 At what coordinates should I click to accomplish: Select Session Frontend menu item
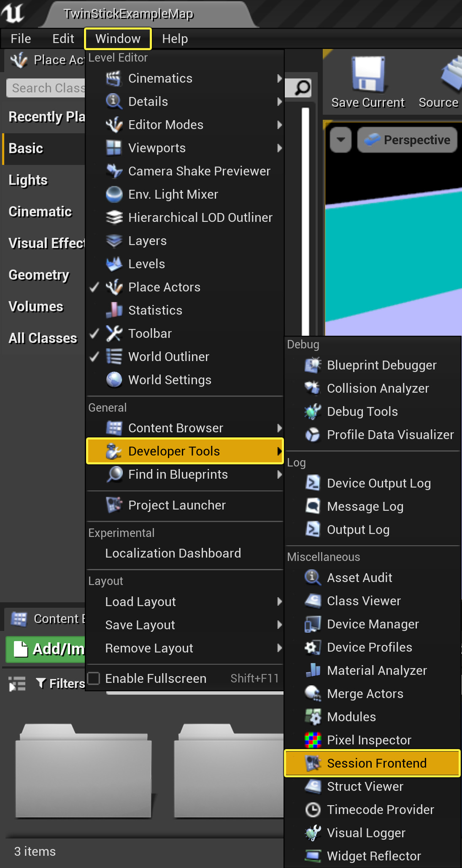point(372,763)
